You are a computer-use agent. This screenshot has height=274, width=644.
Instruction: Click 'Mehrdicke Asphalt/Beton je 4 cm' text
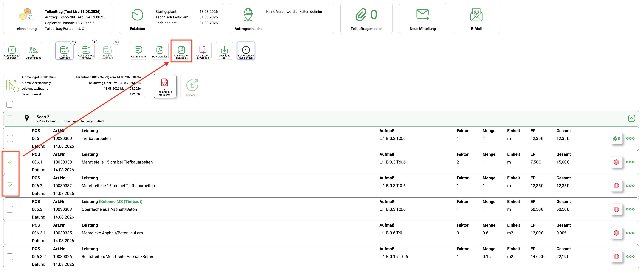pyautogui.click(x=112, y=233)
